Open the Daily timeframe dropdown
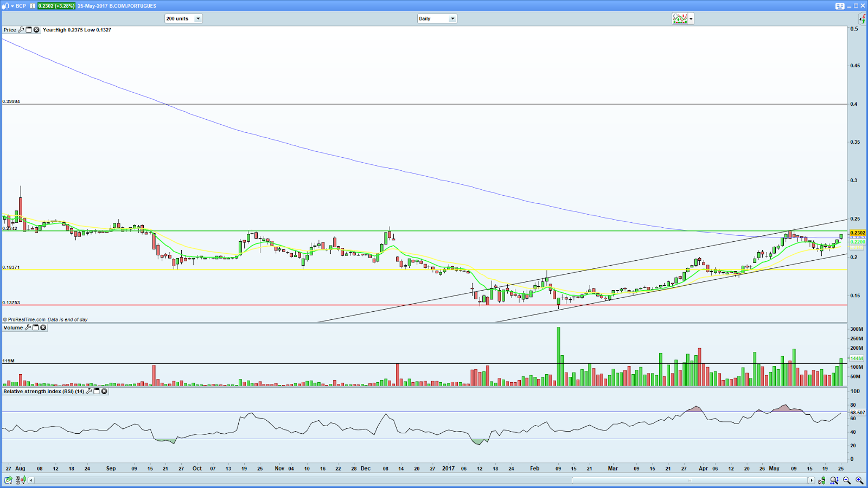This screenshot has height=488, width=868. [437, 18]
